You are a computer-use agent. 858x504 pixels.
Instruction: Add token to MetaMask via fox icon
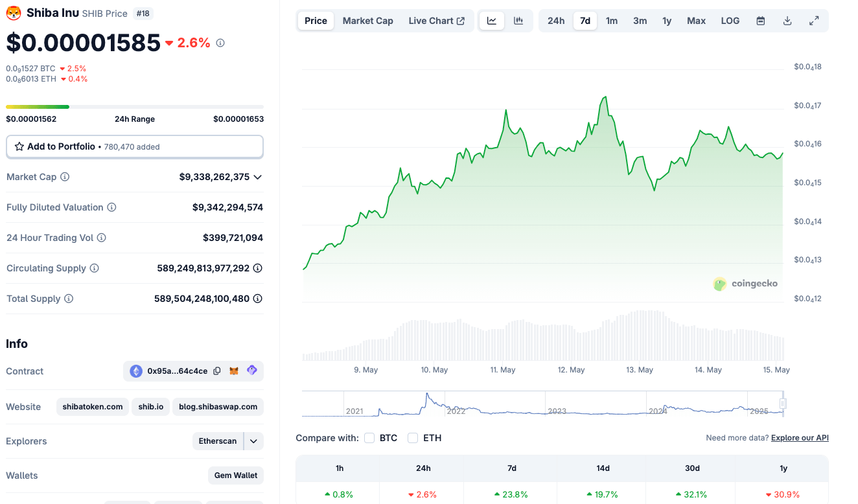pos(235,371)
